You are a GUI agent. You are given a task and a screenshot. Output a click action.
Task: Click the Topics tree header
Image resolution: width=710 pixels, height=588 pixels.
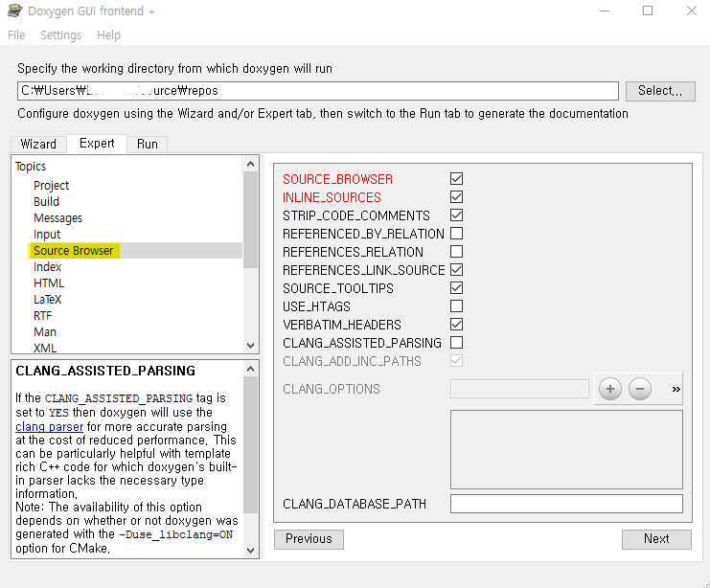tap(31, 166)
